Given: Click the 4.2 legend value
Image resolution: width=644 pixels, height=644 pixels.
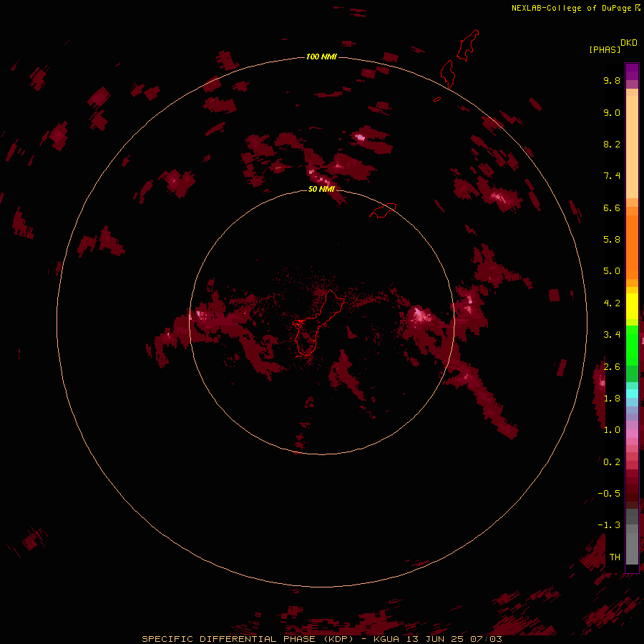Looking at the screenshot, I should (x=612, y=303).
